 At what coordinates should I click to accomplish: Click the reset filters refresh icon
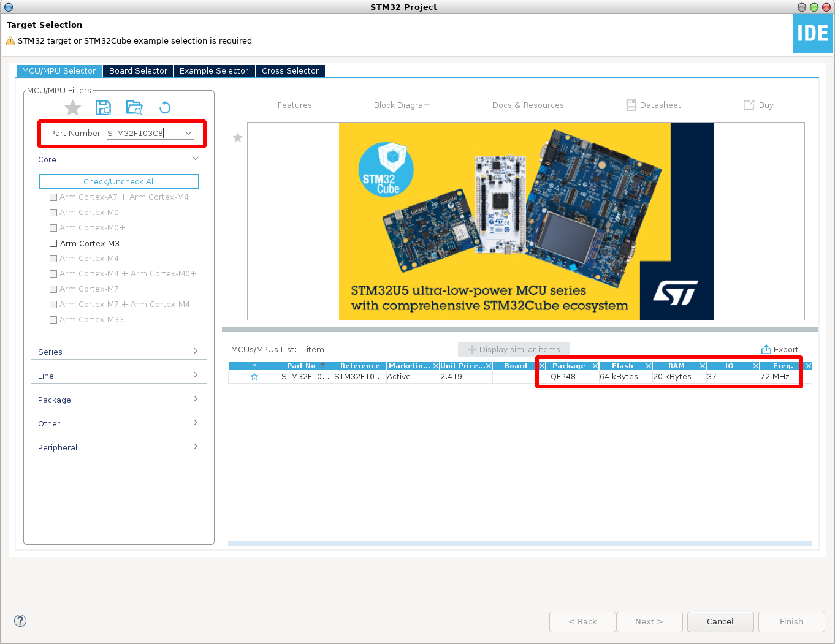point(165,108)
